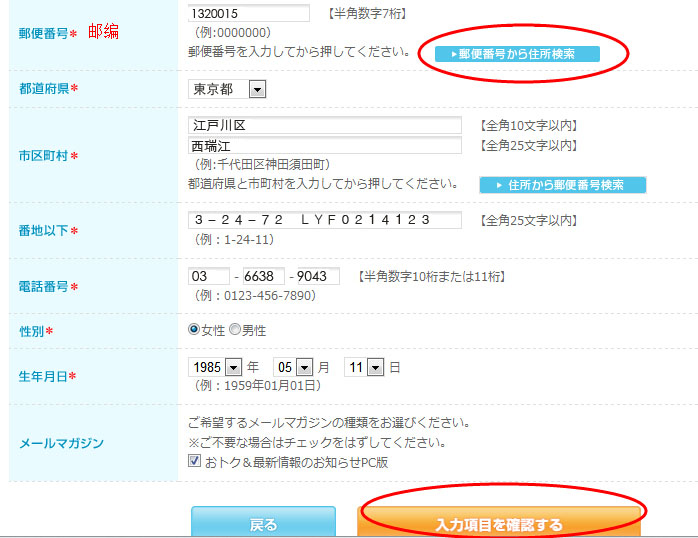Screen dimensions: 698x538
Task: Select the 男性 radio button
Action: point(235,329)
